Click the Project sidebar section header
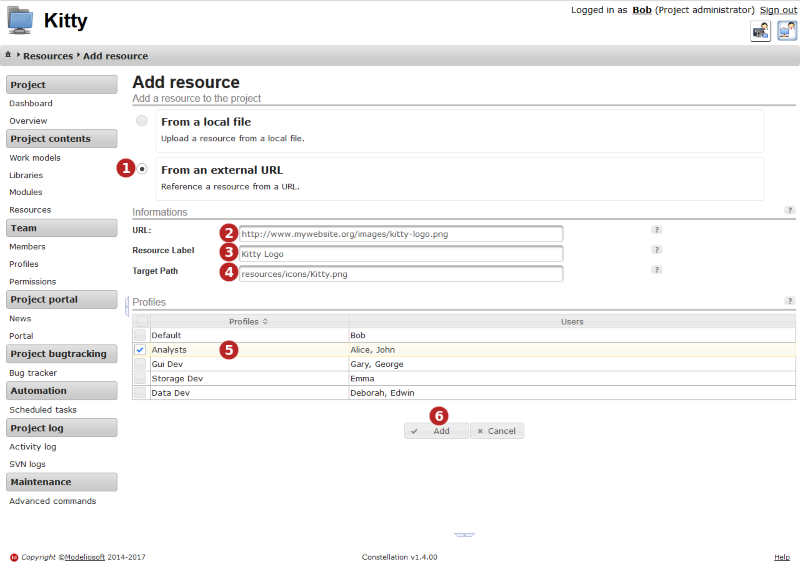This screenshot has width=800, height=564. pos(62,85)
